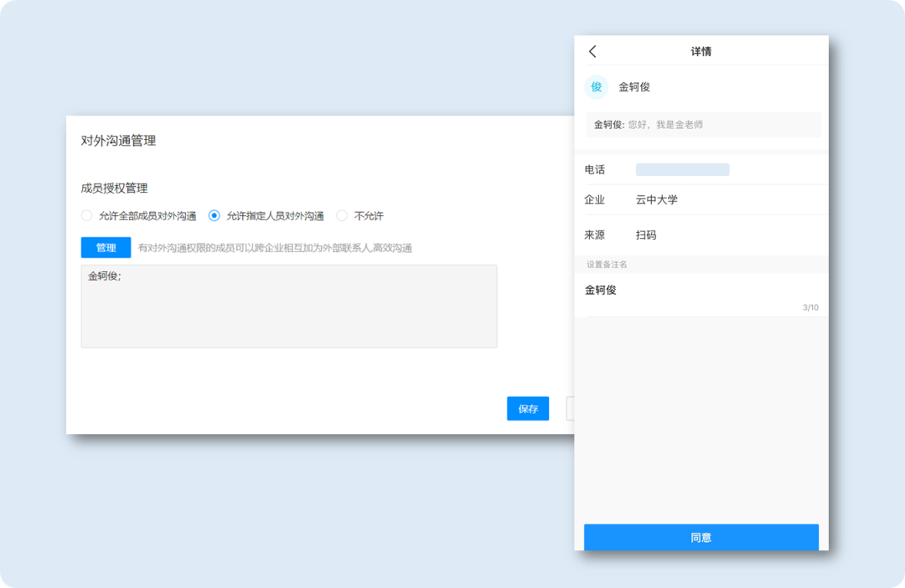The width and height of the screenshot is (905, 588).
Task: Click the contact name 金轲俊 on detail page
Action: coord(633,86)
